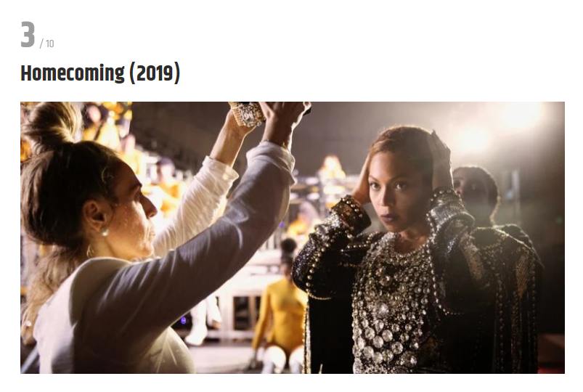Click the large slide number 3
Image resolution: width=583 pixels, height=392 pixels.
pos(28,35)
